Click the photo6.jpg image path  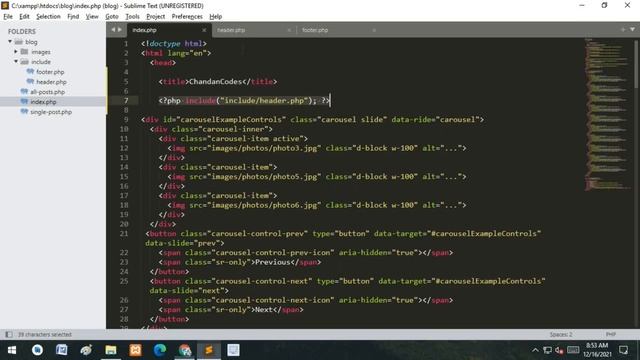[264, 205]
